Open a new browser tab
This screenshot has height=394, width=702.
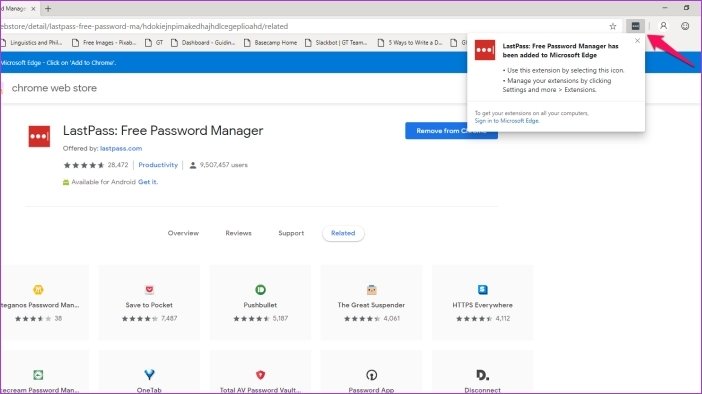pos(48,9)
